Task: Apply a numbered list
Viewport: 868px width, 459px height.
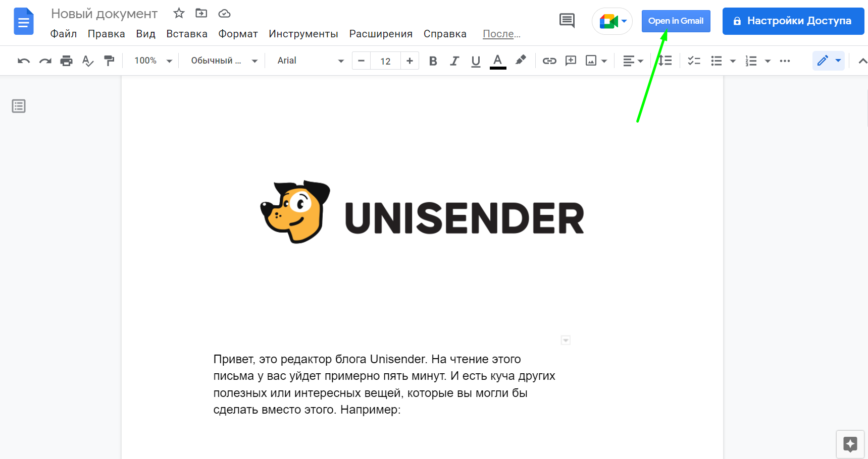Action: 751,61
